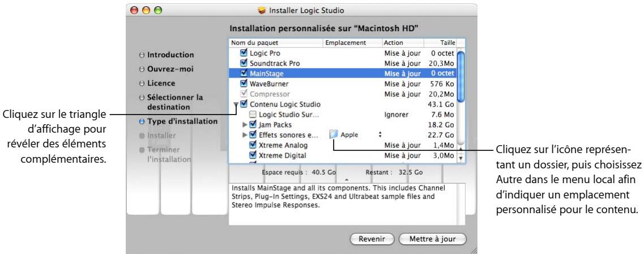Screen dimensions: 644x254
Task: Check the Logic Studio Sur... checkbox
Action: click(x=253, y=115)
